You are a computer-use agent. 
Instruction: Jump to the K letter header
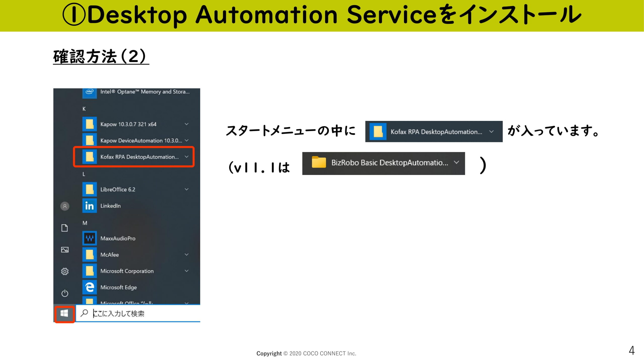click(84, 109)
